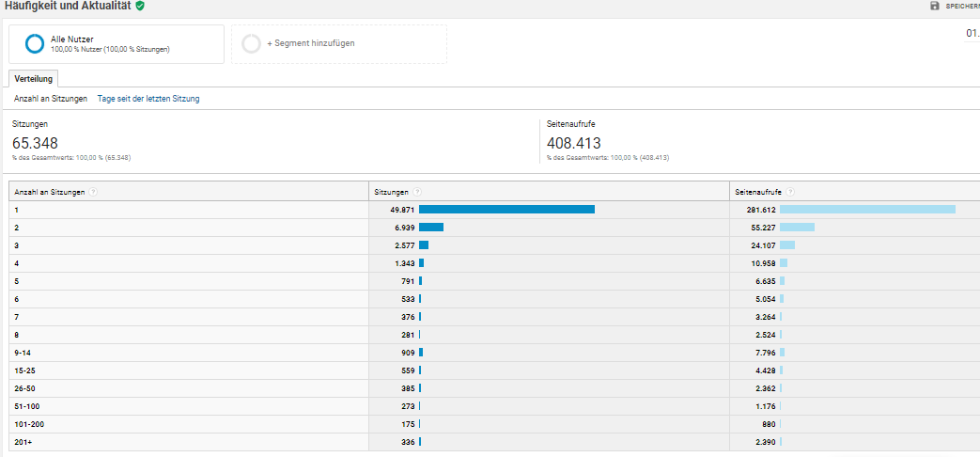This screenshot has width=980, height=457.
Task: Click the 26-50 row label
Action: (25, 388)
